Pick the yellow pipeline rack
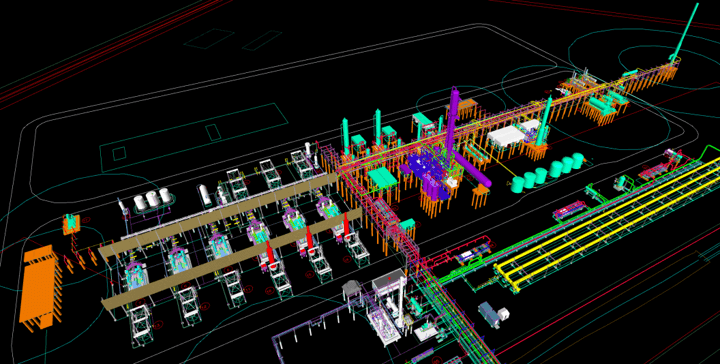Viewport: 720px width, 364px height. [611, 226]
